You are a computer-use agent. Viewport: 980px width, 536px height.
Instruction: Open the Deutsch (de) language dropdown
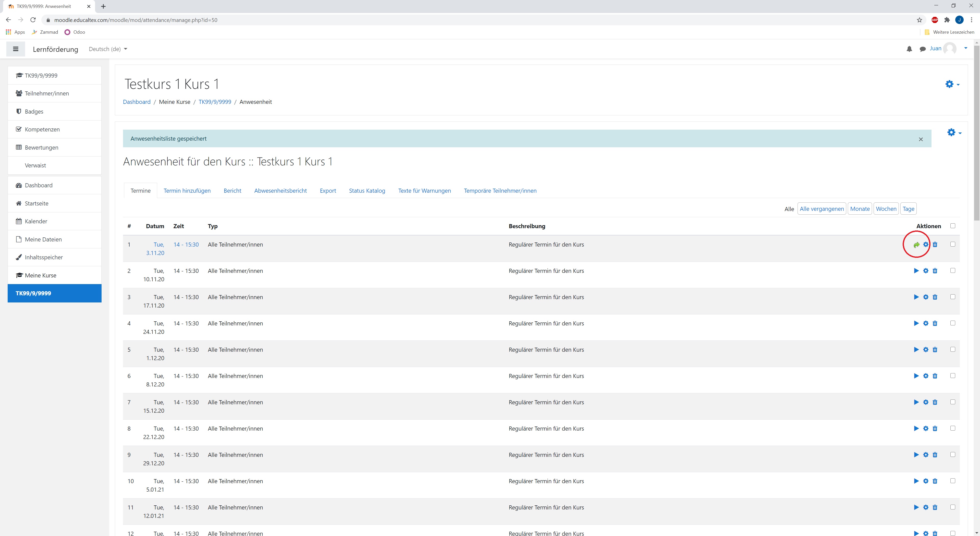(x=108, y=49)
